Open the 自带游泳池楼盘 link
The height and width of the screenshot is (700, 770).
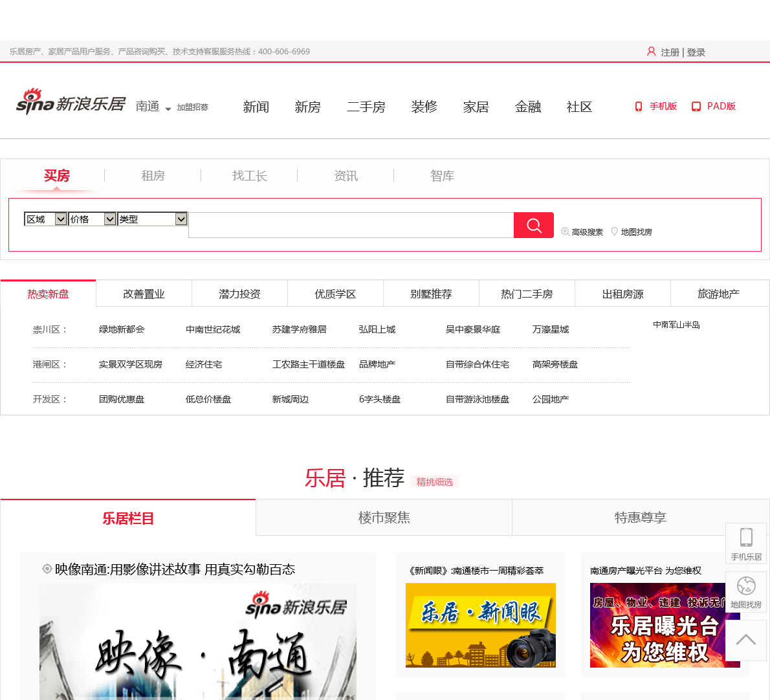478,399
